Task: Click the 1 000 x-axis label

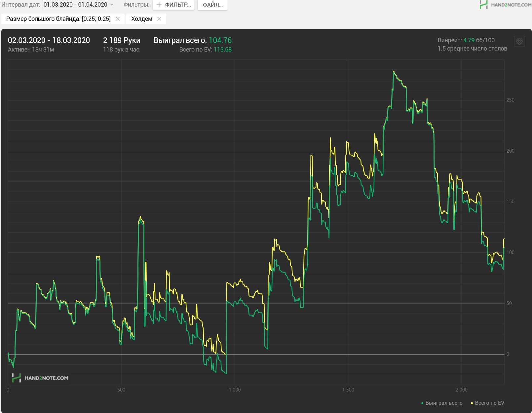Action: coord(235,390)
